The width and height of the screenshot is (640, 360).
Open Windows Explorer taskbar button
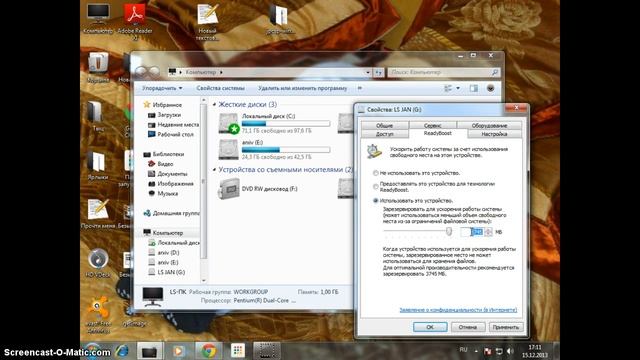[149, 351]
